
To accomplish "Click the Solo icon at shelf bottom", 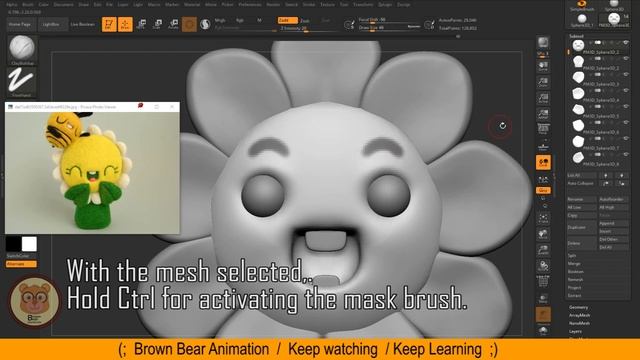I will click(543, 331).
